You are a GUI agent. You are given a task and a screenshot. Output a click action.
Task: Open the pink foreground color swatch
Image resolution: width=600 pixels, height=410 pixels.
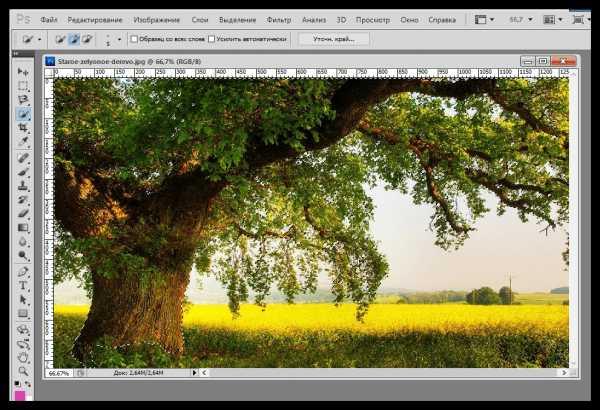[19, 395]
